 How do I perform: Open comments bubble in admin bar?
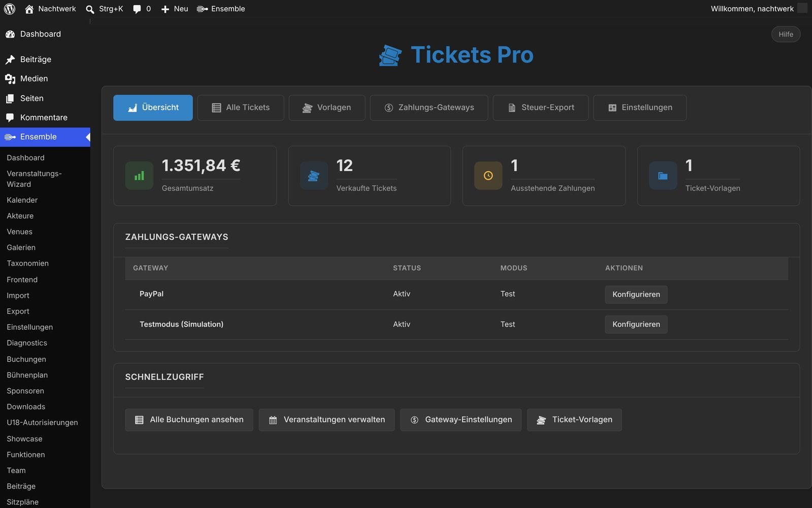137,9
